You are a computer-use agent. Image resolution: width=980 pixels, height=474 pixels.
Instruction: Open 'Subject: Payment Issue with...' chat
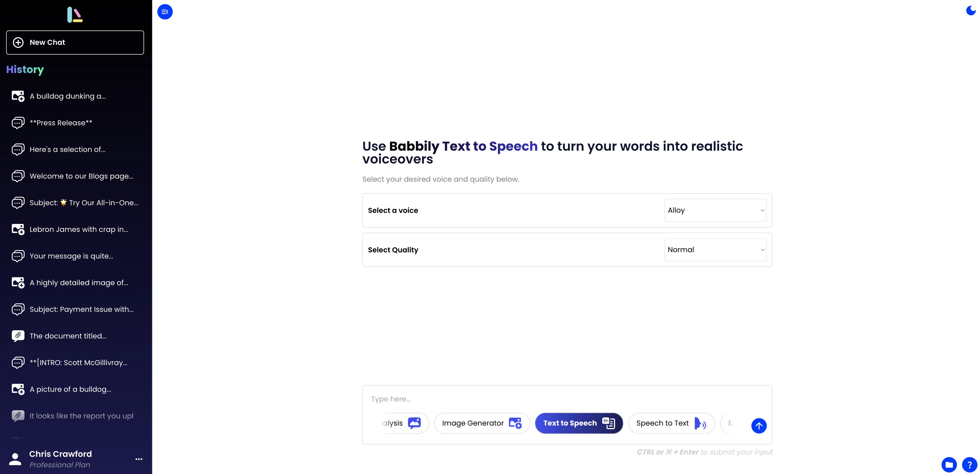pyautogui.click(x=81, y=309)
